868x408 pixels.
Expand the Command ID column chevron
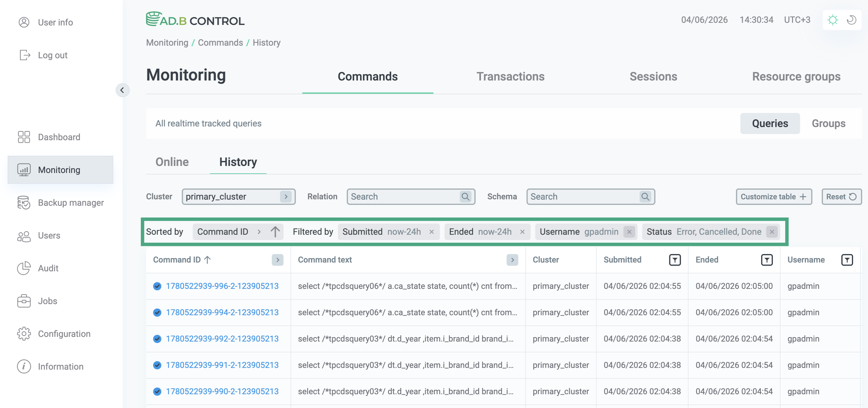277,259
